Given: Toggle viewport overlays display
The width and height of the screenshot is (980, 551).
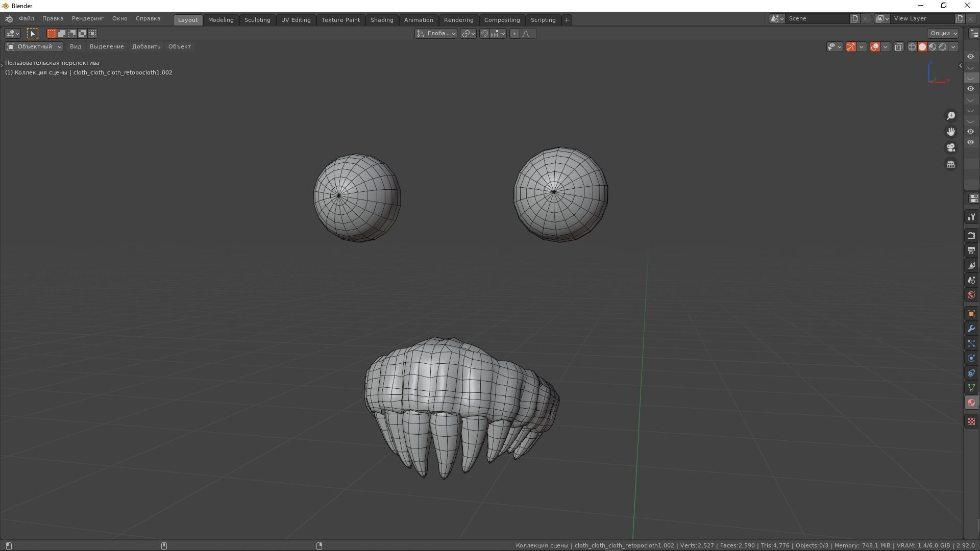Looking at the screenshot, I should (x=875, y=47).
